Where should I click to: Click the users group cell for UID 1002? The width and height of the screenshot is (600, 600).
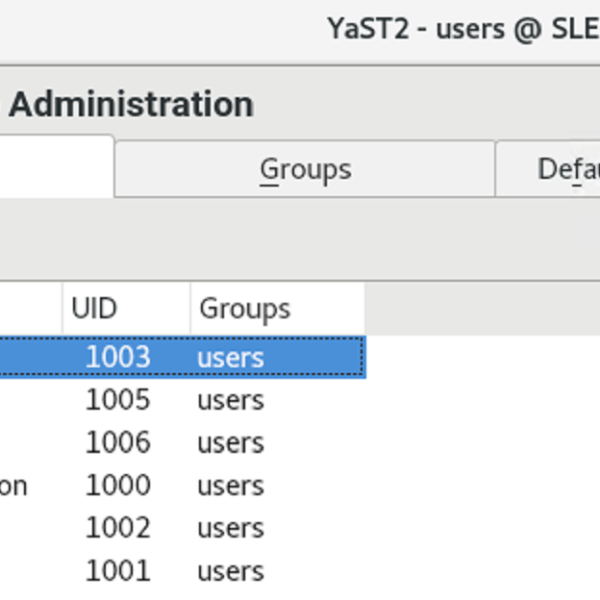click(231, 528)
